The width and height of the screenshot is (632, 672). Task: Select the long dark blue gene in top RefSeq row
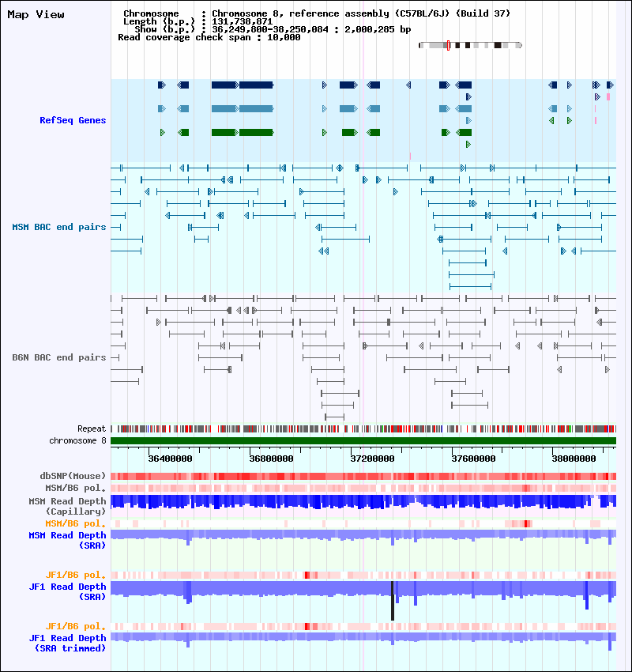tap(256, 85)
